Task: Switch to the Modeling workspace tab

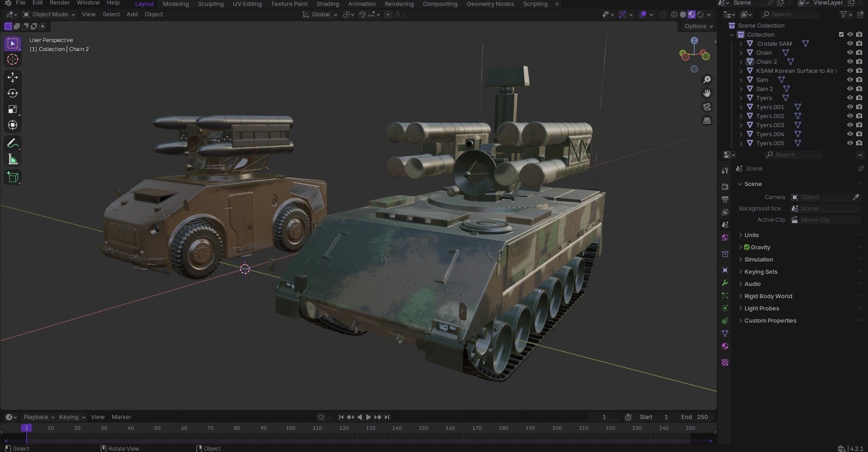Action: click(x=175, y=4)
